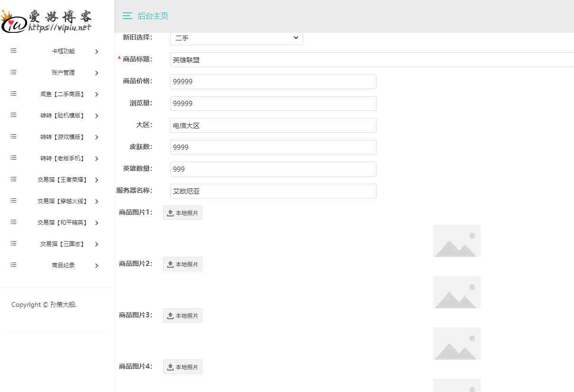Viewport: 574px width, 392px height.
Task: Click 本地照片 button for 商品图片1
Action: tap(183, 213)
